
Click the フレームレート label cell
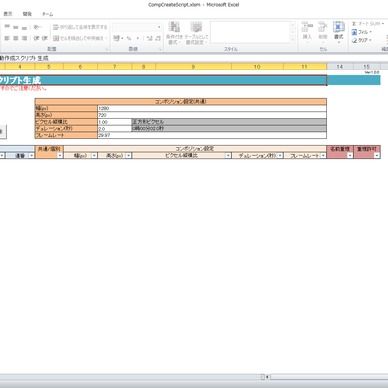66,135
